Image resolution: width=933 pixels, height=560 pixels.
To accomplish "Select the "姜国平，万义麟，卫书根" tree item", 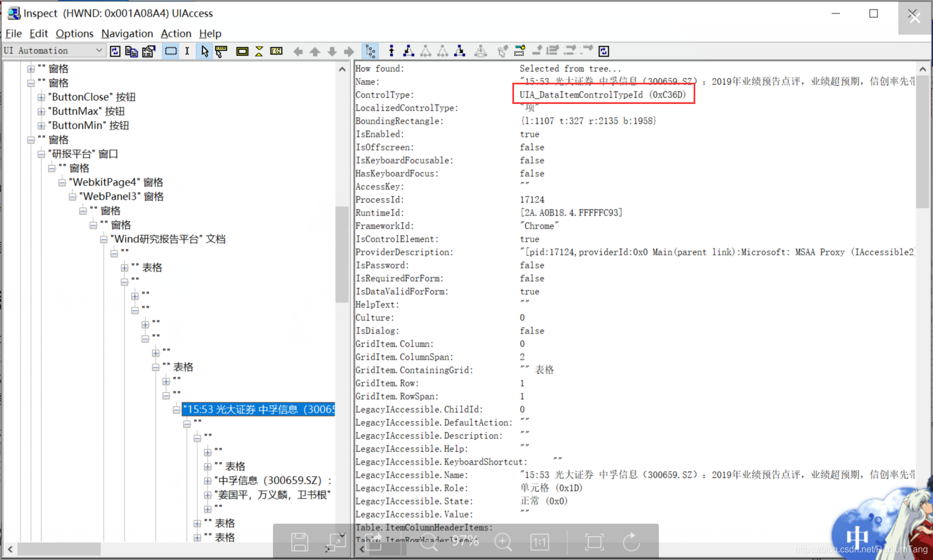I will pyautogui.click(x=272, y=495).
